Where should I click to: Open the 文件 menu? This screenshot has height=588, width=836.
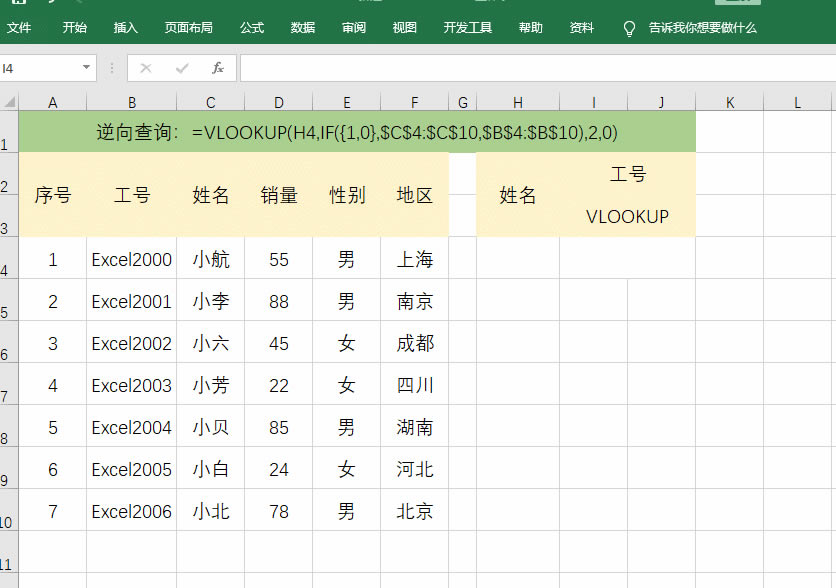click(x=21, y=28)
